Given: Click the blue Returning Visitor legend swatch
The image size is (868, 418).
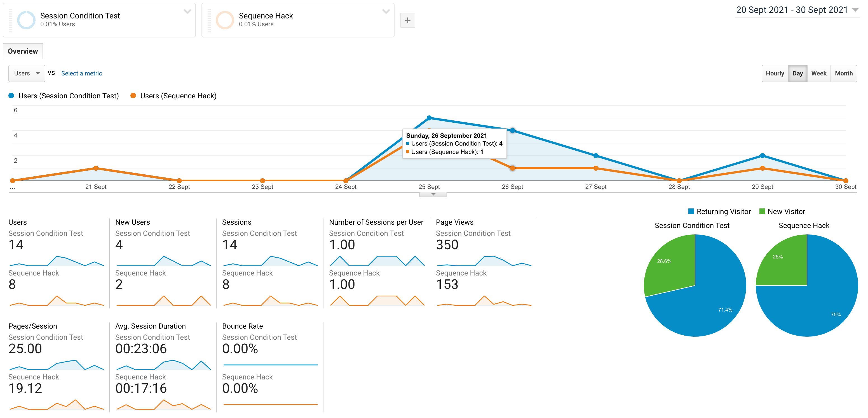Looking at the screenshot, I should [691, 211].
